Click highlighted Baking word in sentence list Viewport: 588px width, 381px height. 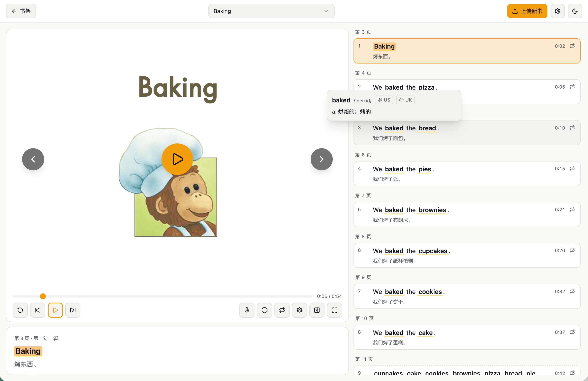coord(384,46)
